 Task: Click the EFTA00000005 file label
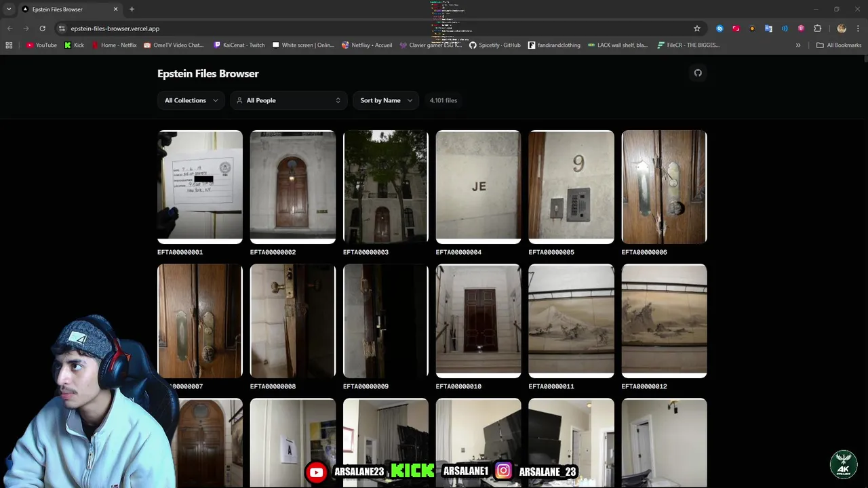pos(551,252)
